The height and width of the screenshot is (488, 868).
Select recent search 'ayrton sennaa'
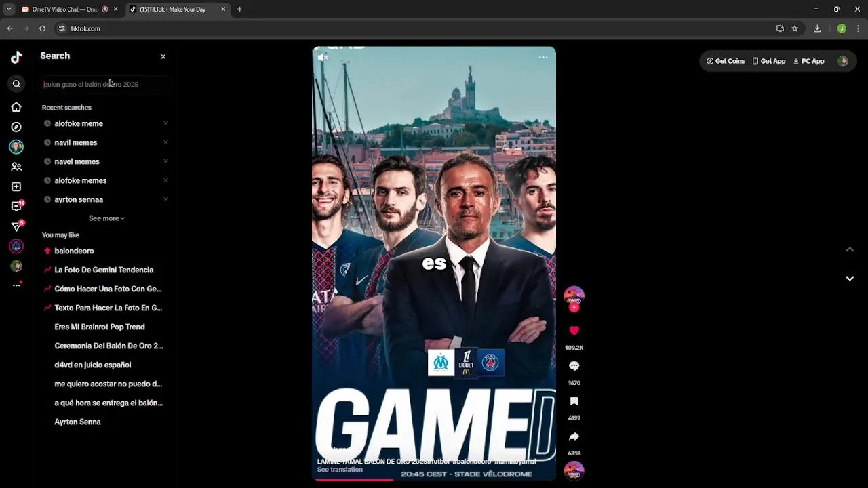tap(79, 199)
